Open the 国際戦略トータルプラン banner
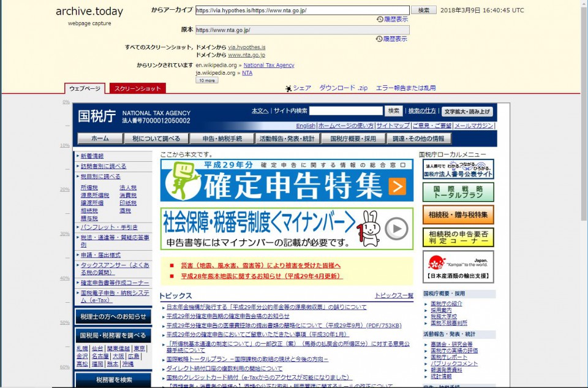Image resolution: width=588 pixels, height=388 pixels. pyautogui.click(x=458, y=192)
